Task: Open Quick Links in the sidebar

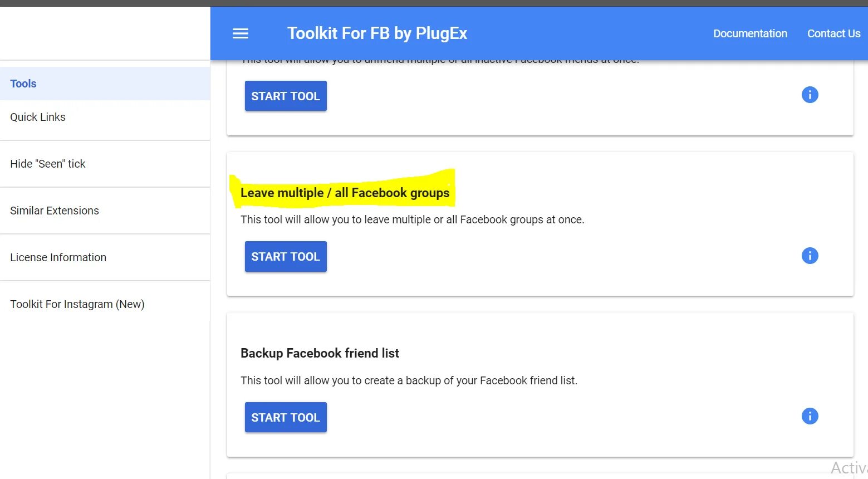Action: pyautogui.click(x=38, y=117)
